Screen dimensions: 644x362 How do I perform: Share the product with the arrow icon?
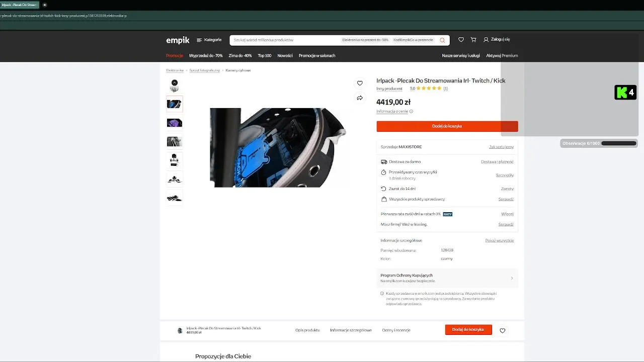pyautogui.click(x=360, y=98)
